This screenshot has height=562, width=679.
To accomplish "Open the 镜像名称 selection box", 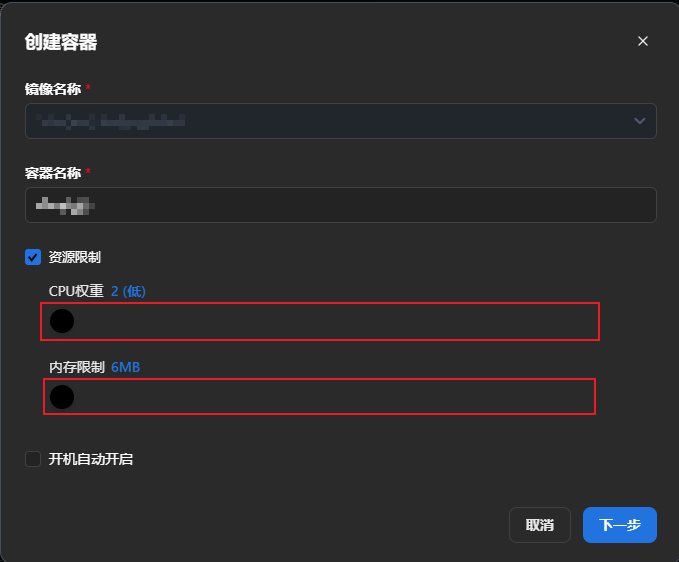I will tap(330, 121).
